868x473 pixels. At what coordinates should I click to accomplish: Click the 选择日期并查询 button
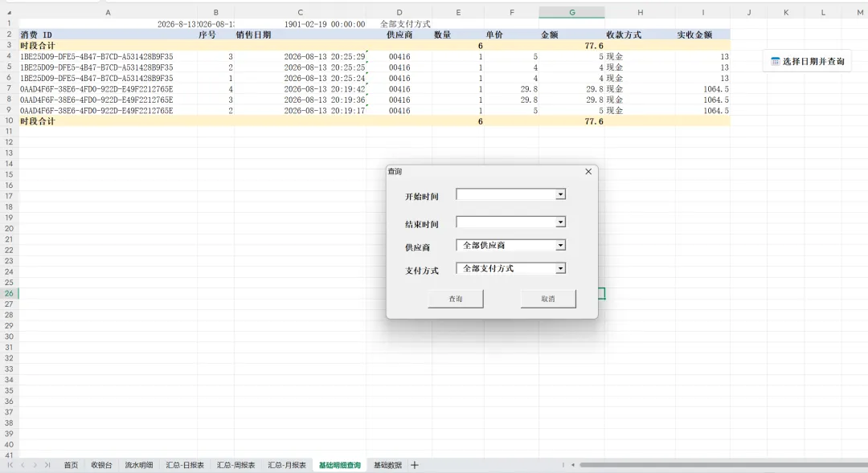click(x=808, y=61)
